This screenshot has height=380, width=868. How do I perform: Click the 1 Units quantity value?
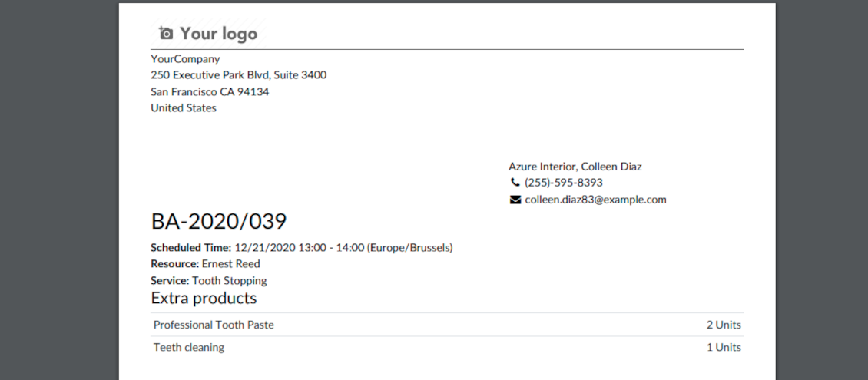click(x=724, y=347)
